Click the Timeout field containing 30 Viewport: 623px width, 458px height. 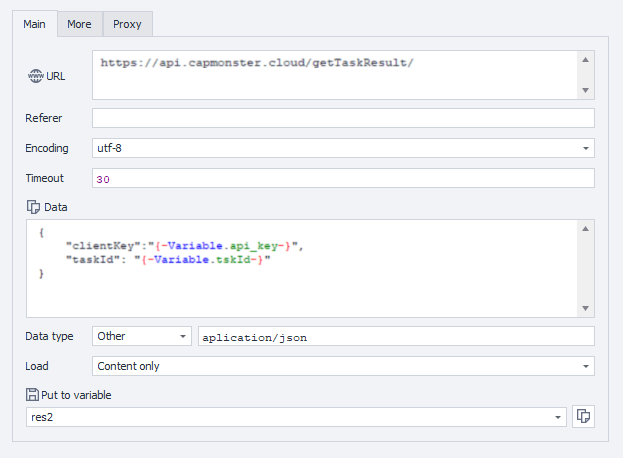click(x=343, y=178)
